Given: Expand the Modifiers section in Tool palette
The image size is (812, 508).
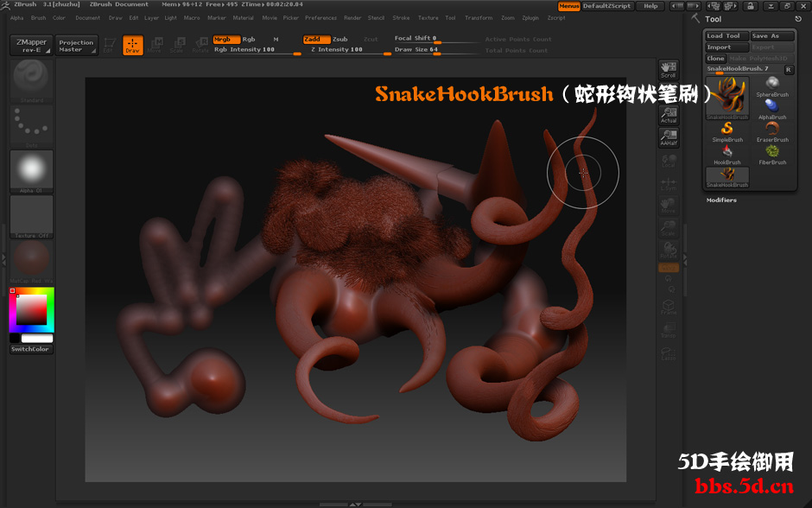Looking at the screenshot, I should point(721,200).
